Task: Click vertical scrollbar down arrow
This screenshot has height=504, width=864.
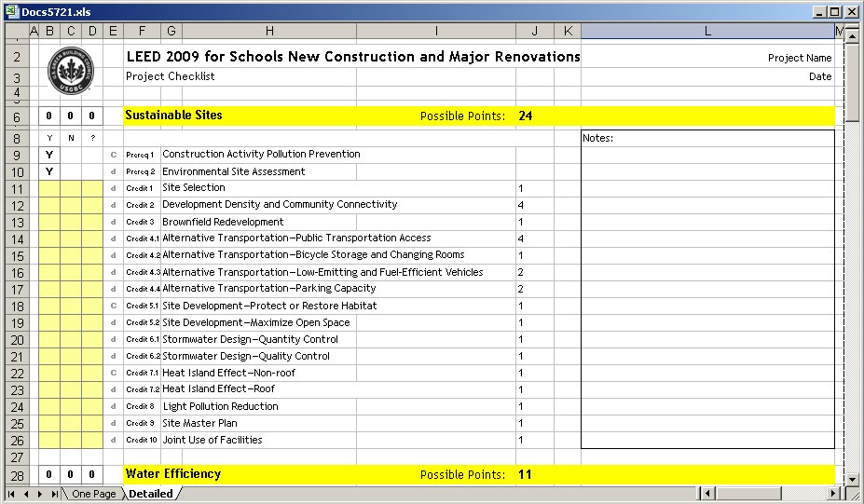Action: 852,479
